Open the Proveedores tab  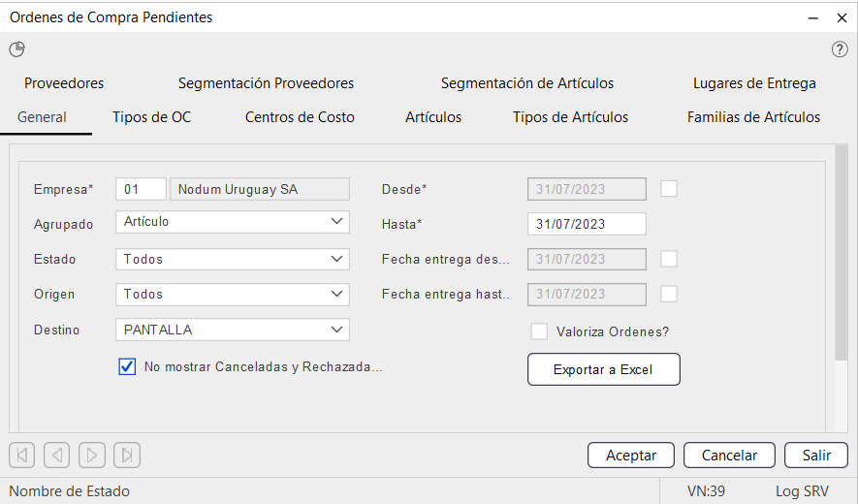point(64,83)
